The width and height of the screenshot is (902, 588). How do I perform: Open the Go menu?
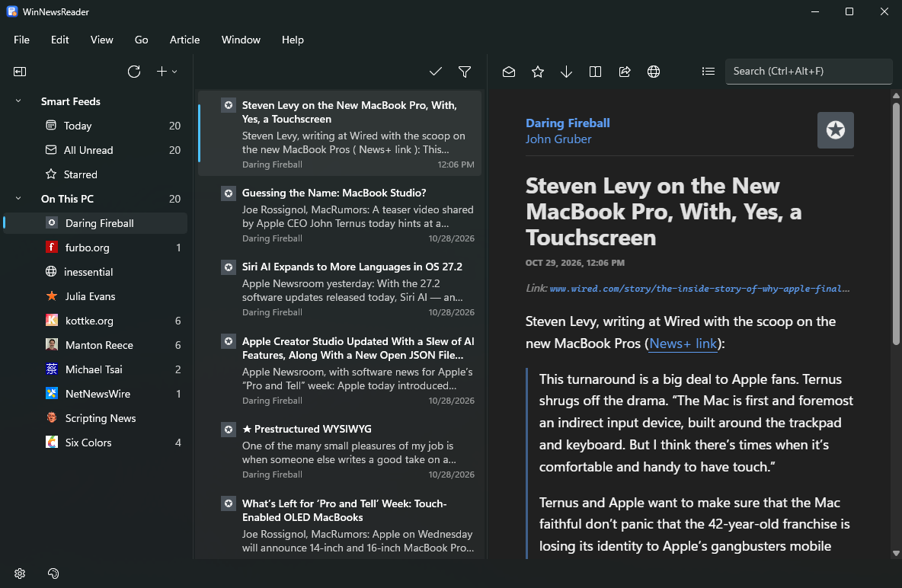coord(142,40)
